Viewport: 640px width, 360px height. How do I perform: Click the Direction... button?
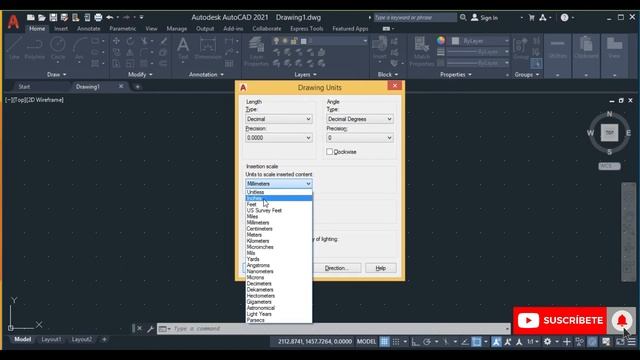point(337,268)
